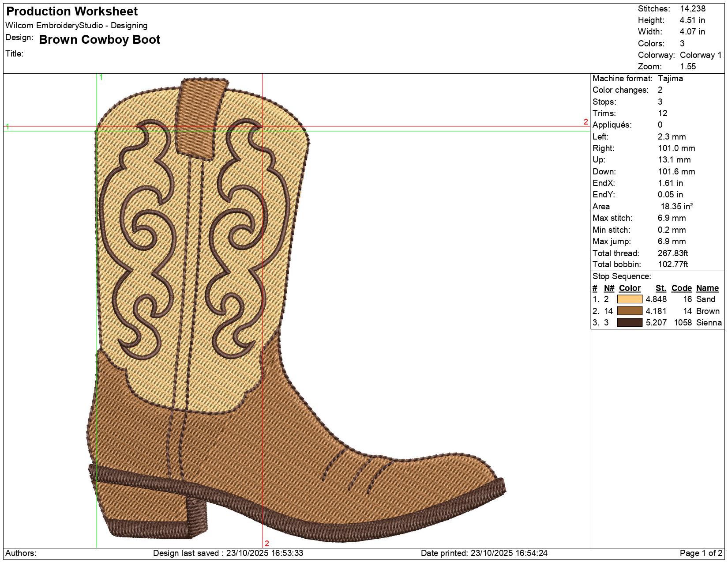Click the Area 18.35 in² value

676,206
